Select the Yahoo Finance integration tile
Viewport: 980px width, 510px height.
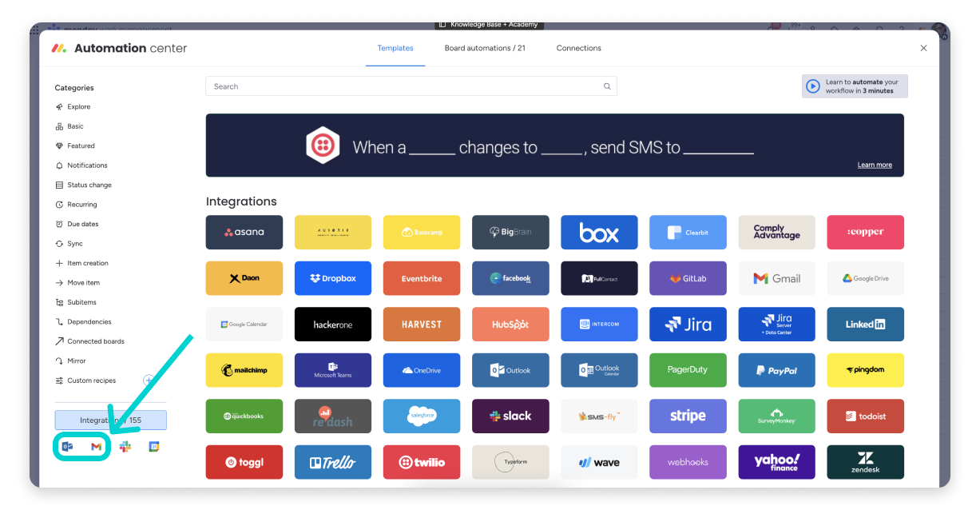tap(777, 462)
